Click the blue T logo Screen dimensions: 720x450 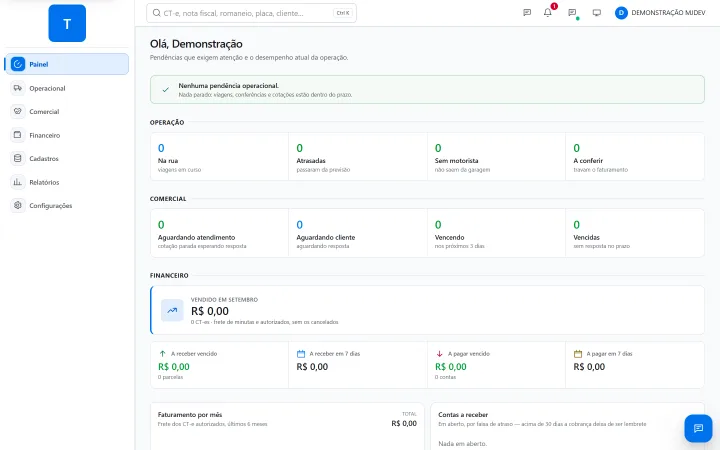(x=67, y=23)
